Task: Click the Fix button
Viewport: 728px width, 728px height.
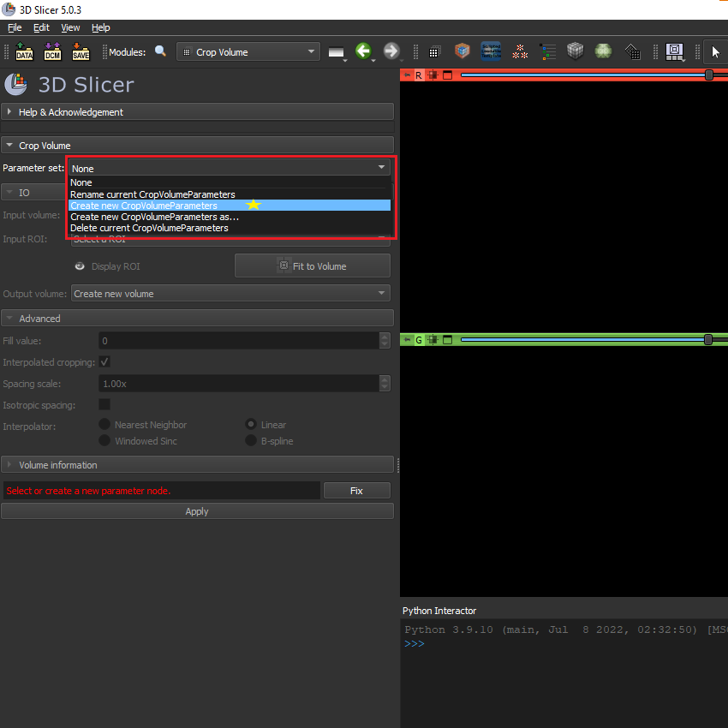Action: click(356, 490)
